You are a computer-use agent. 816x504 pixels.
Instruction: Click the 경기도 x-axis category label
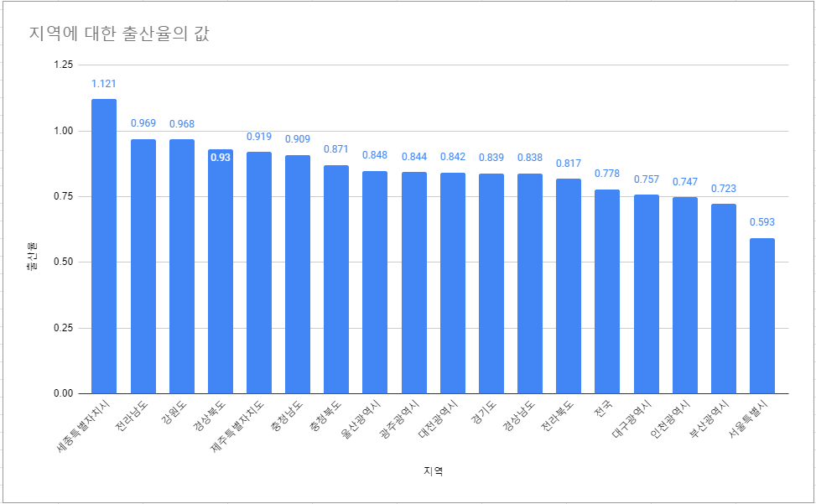(483, 413)
